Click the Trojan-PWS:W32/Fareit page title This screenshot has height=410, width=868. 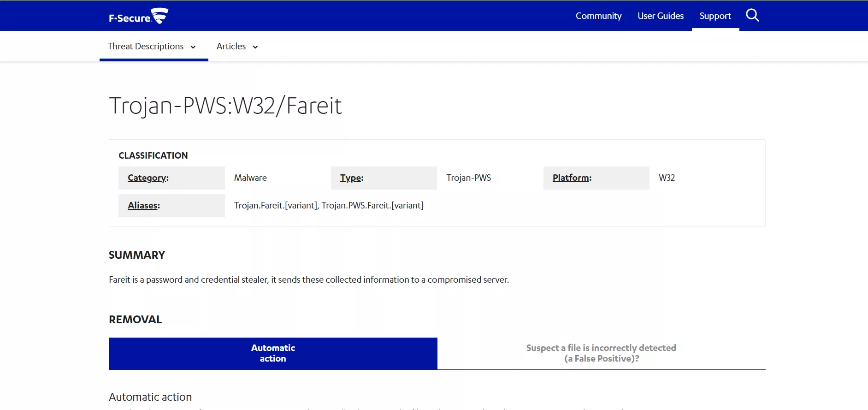coord(225,106)
